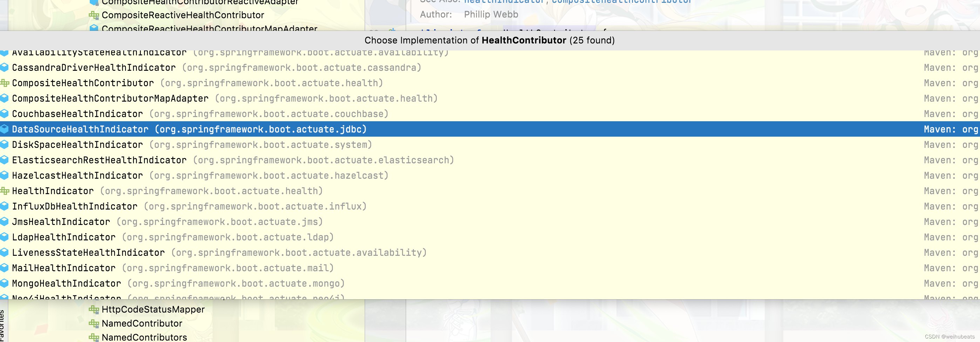Select HazelcastHealthIndicator implementation

(490, 175)
